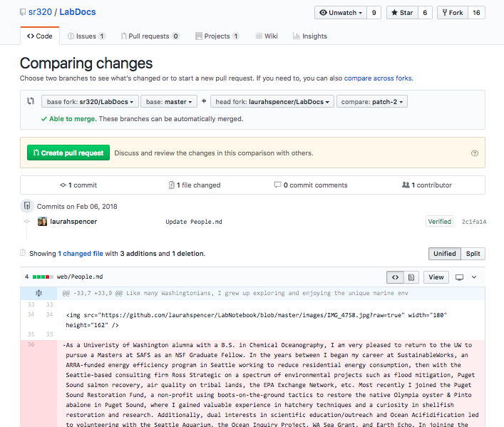Viewport: 504px width, 427px height.
Task: Click the forks count 16
Action: pyautogui.click(x=476, y=13)
